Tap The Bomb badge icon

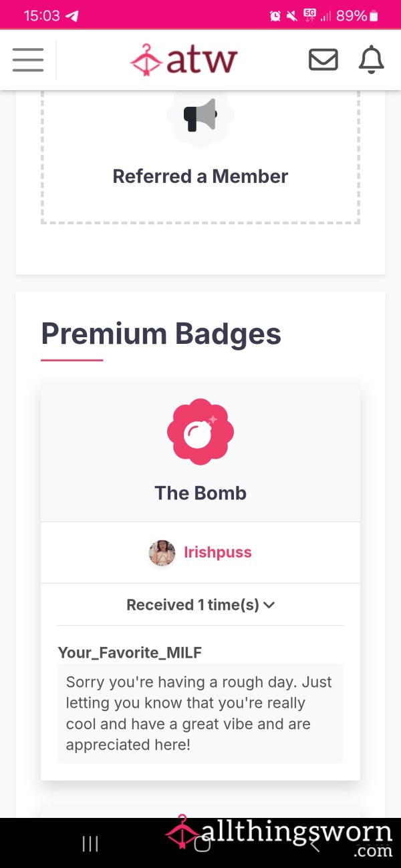[200, 432]
